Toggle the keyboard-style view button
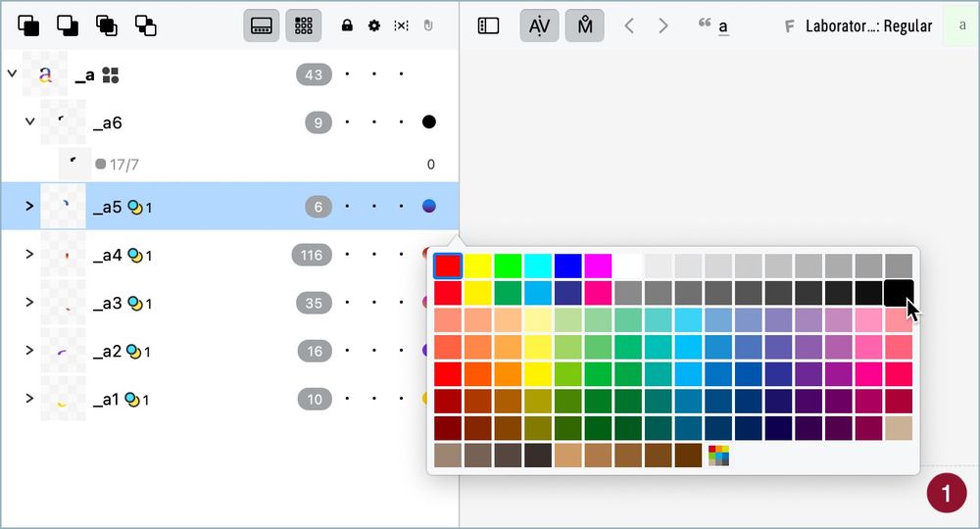 (262, 25)
